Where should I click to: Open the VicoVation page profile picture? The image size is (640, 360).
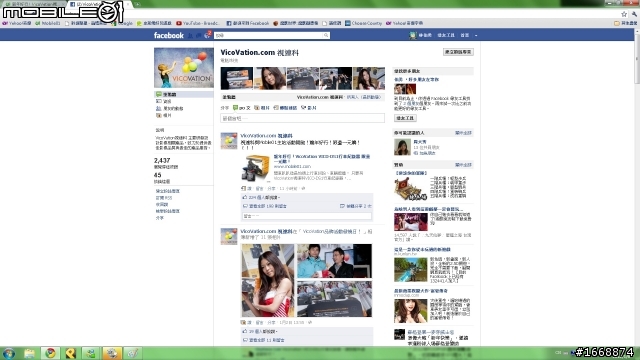(184, 68)
